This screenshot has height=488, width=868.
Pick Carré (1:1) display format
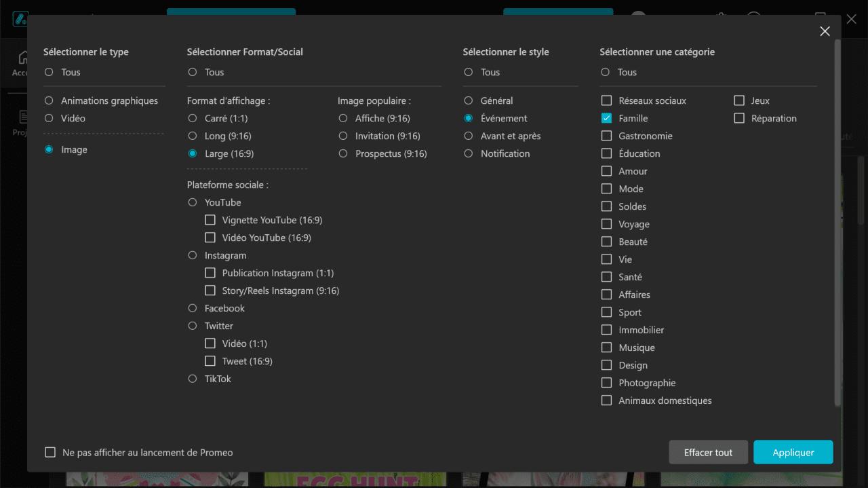coord(193,118)
